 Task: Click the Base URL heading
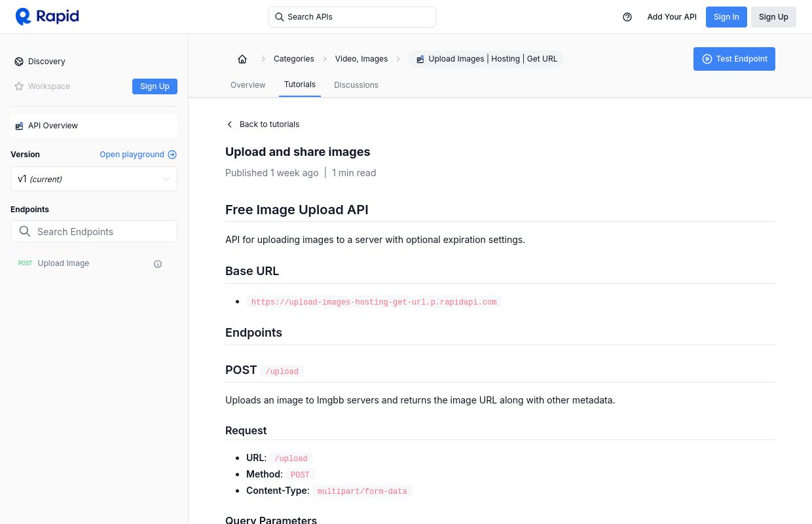pyautogui.click(x=252, y=271)
